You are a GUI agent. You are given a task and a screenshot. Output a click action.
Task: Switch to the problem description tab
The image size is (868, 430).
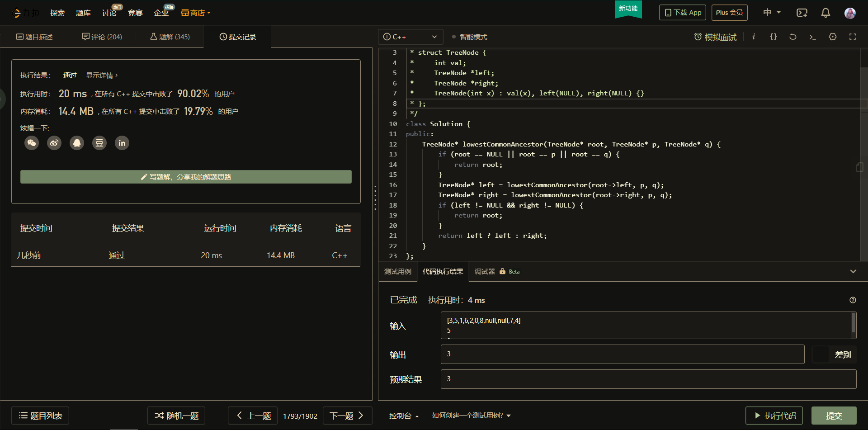[34, 37]
